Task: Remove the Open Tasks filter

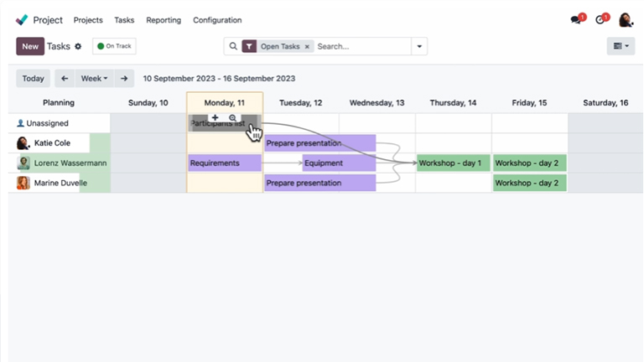Action: point(307,47)
